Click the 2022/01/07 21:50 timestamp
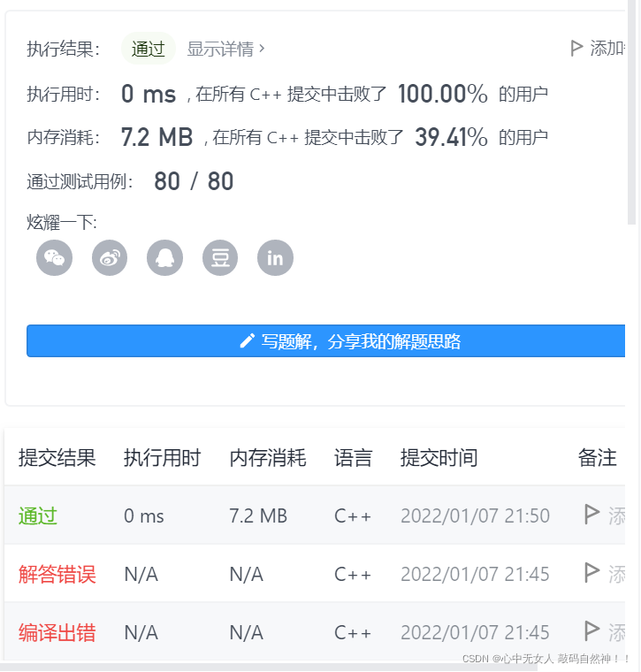 475,516
